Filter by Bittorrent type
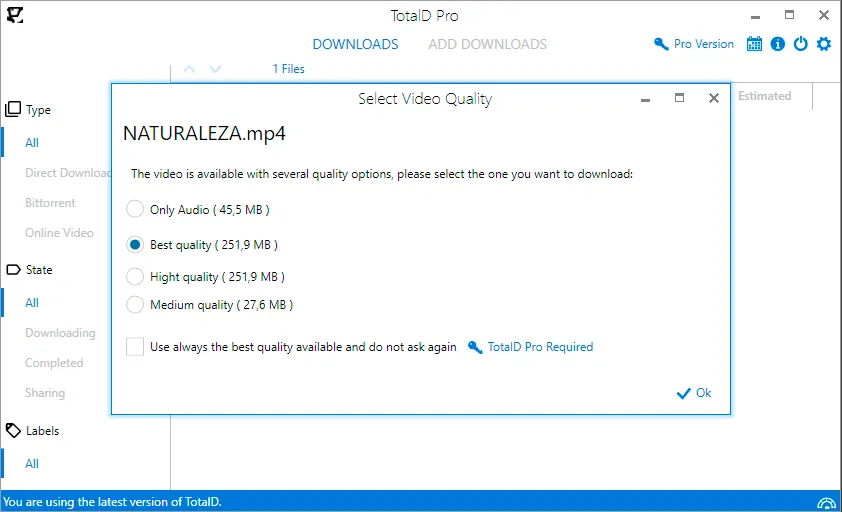The width and height of the screenshot is (842, 512). click(50, 203)
